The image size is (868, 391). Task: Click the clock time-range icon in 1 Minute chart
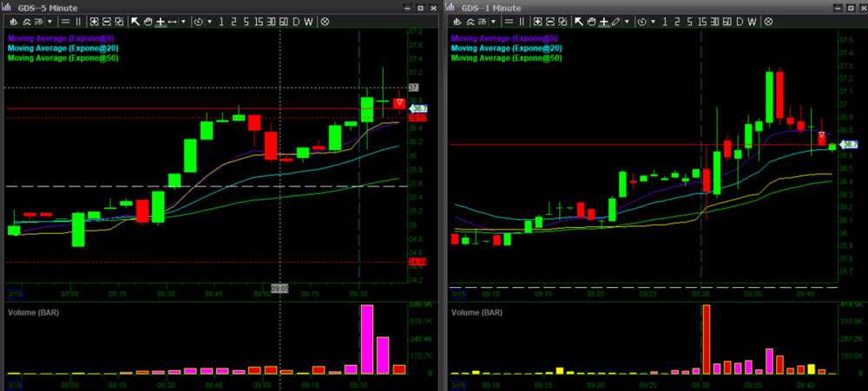coord(643,21)
